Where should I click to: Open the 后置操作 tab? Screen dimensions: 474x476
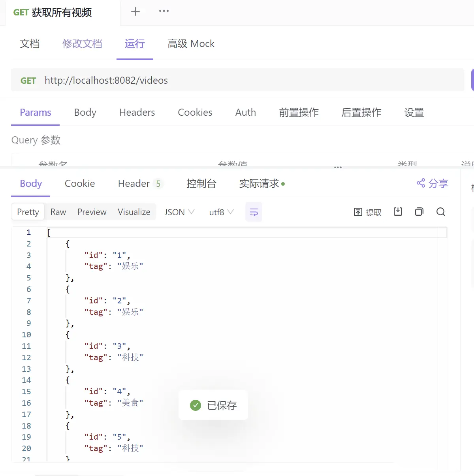click(361, 113)
